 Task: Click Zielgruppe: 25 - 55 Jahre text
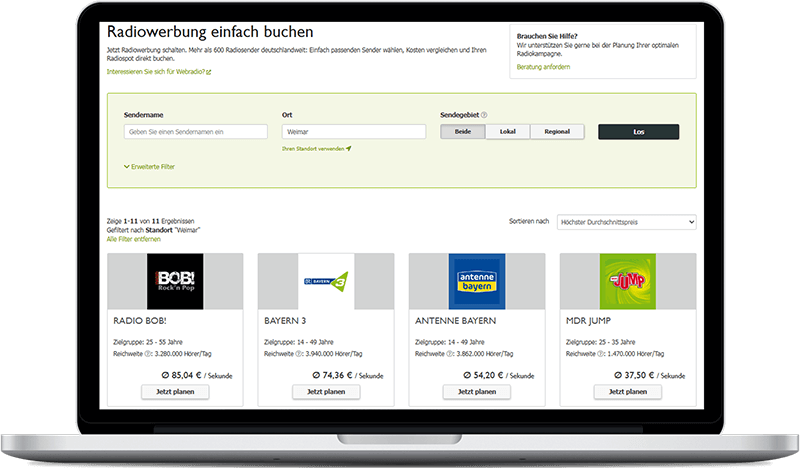point(148,342)
